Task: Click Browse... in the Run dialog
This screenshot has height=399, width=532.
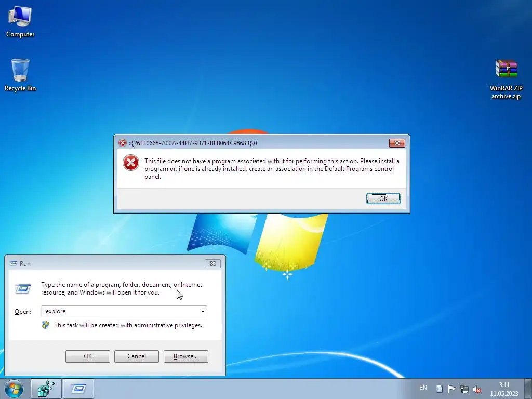Action: point(185,356)
